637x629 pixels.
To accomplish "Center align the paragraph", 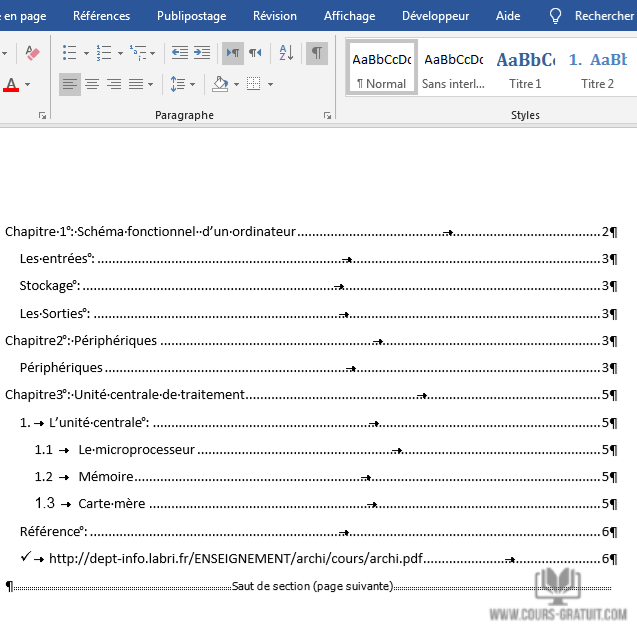I will (x=92, y=84).
